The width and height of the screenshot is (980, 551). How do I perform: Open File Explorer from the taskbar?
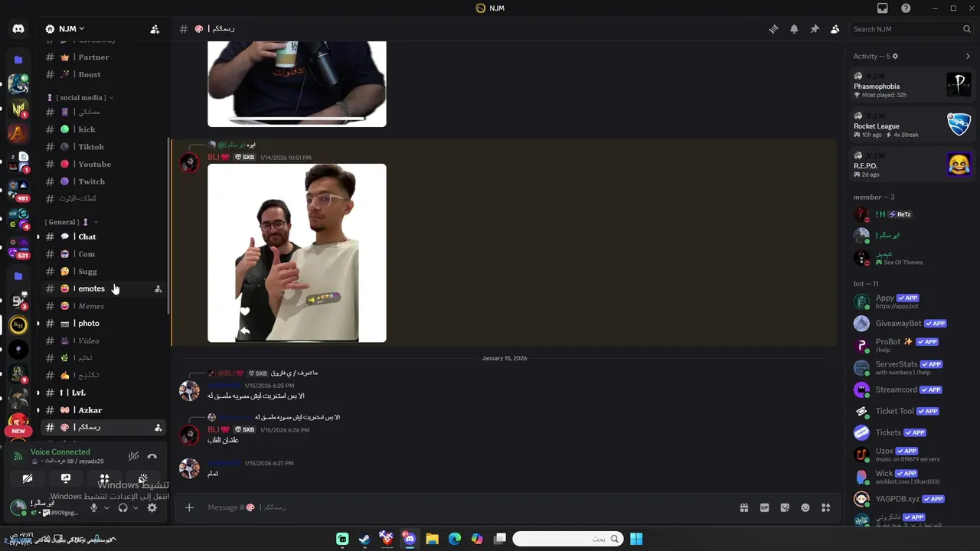pos(432,539)
